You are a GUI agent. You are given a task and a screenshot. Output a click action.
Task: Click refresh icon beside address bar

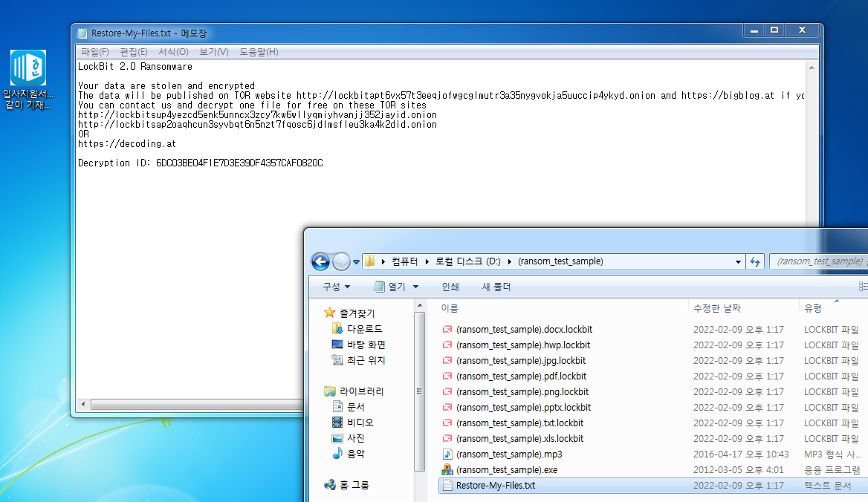[x=755, y=261]
